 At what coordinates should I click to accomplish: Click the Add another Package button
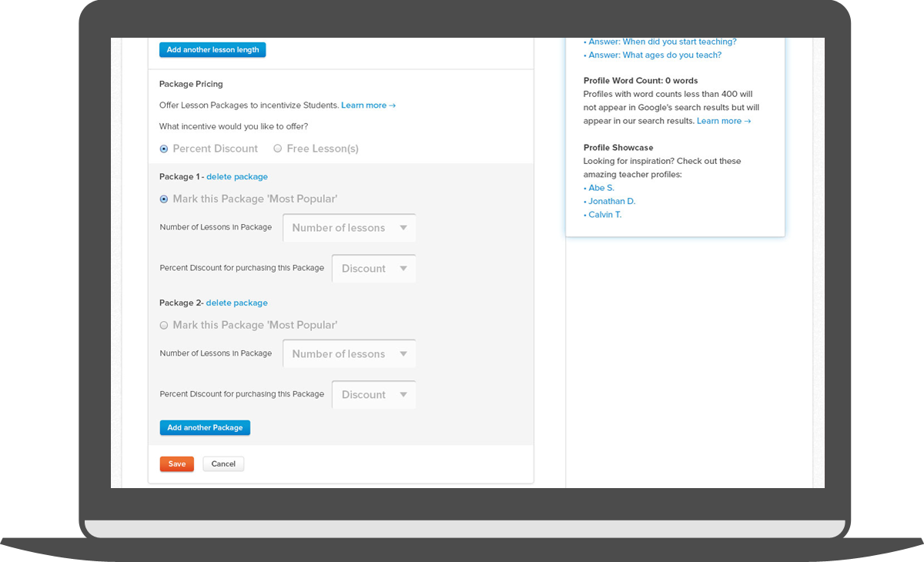coord(205,428)
